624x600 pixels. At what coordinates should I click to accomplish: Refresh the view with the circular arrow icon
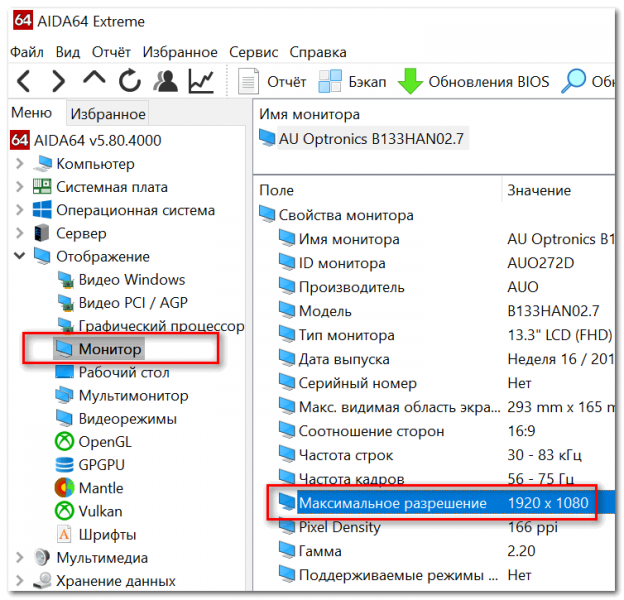[130, 80]
